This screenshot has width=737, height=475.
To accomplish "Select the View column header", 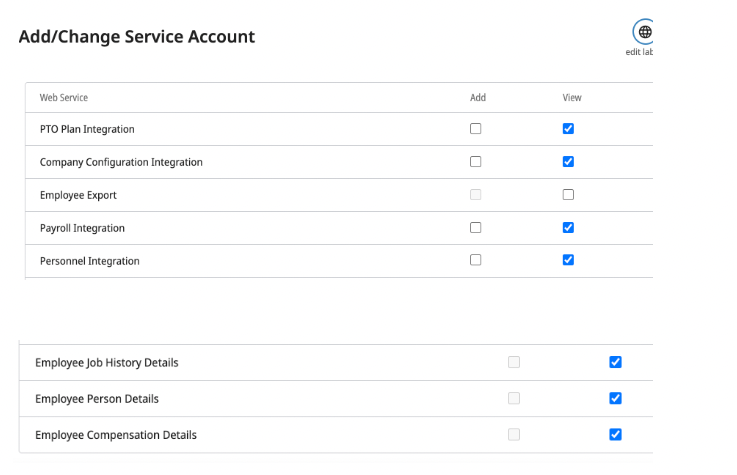I will [x=572, y=98].
